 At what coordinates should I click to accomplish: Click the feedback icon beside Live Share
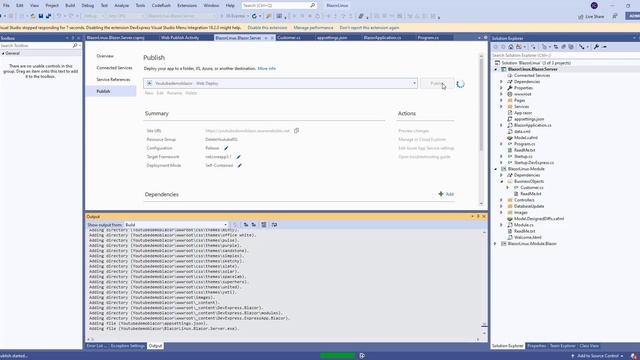tap(615, 16)
